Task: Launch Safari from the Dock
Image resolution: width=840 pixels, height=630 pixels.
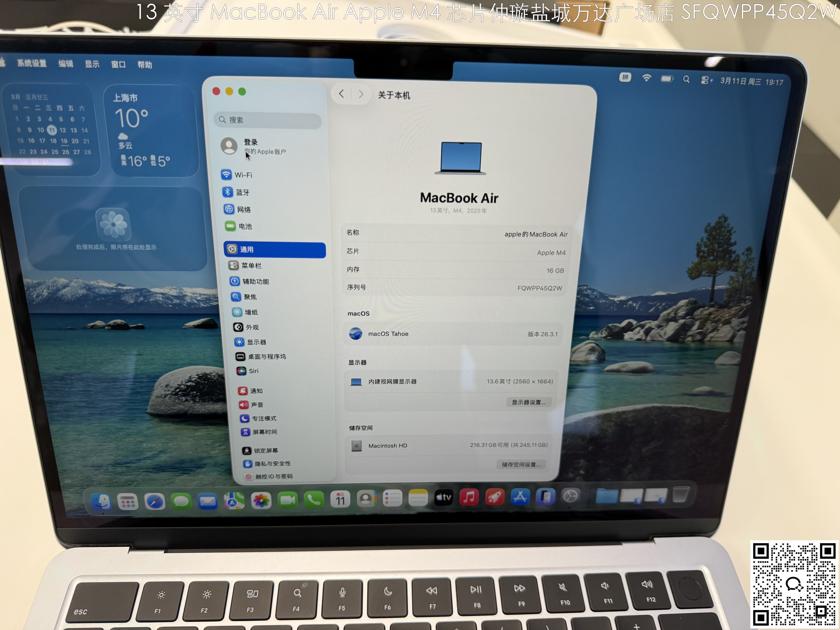Action: [155, 502]
